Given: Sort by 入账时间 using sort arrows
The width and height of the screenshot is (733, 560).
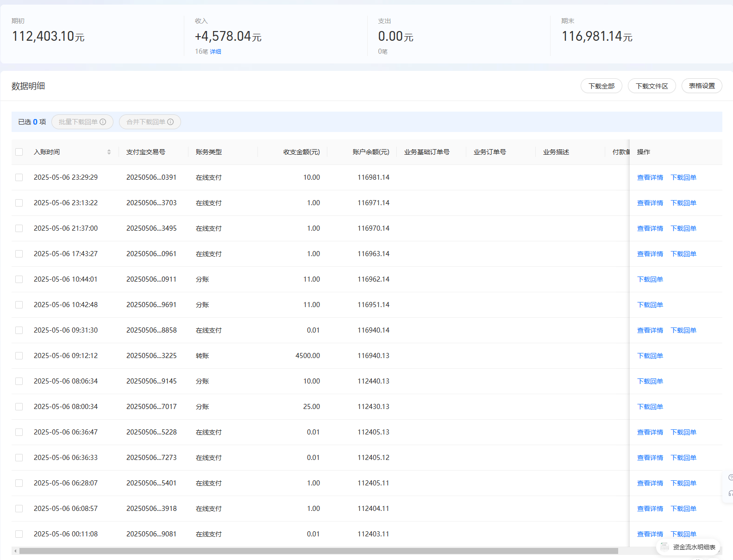Looking at the screenshot, I should tap(109, 152).
